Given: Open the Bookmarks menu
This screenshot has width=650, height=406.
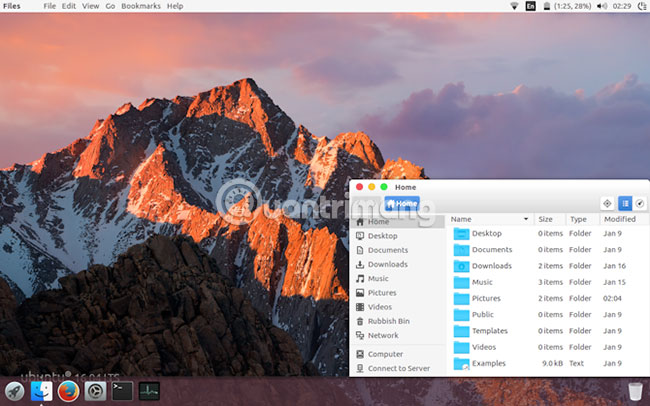Looking at the screenshot, I should tap(143, 6).
